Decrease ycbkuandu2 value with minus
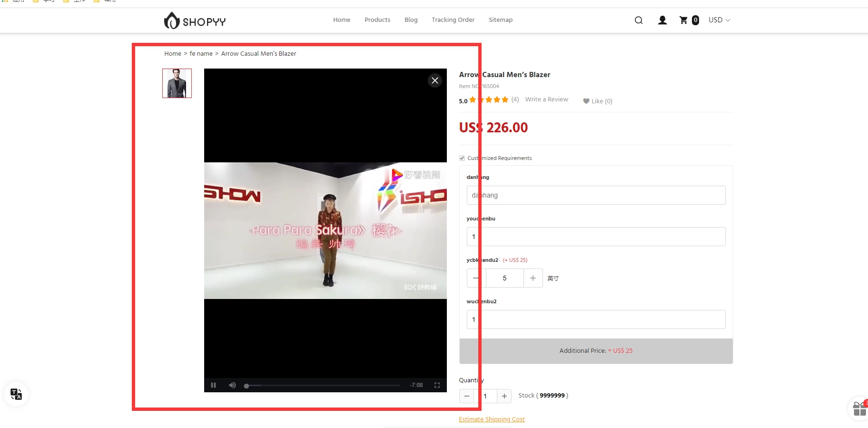This screenshot has height=428, width=868. point(476,278)
